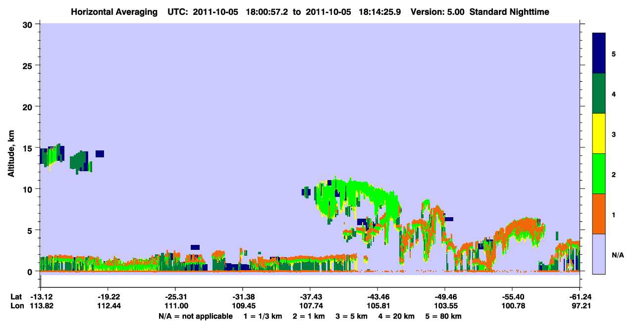Viewport: 644px width, 330px height.
Task: Click the 20 km altitude tick label
Action: pos(28,107)
